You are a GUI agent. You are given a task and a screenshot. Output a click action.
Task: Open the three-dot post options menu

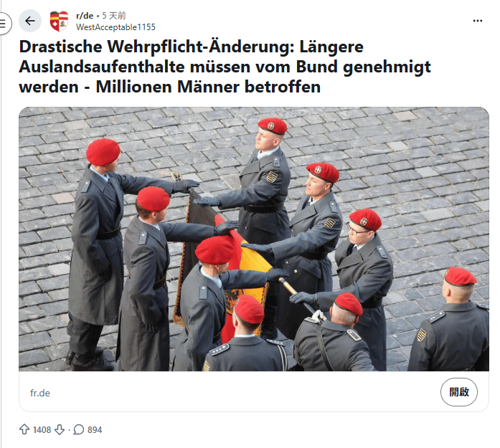point(477,21)
